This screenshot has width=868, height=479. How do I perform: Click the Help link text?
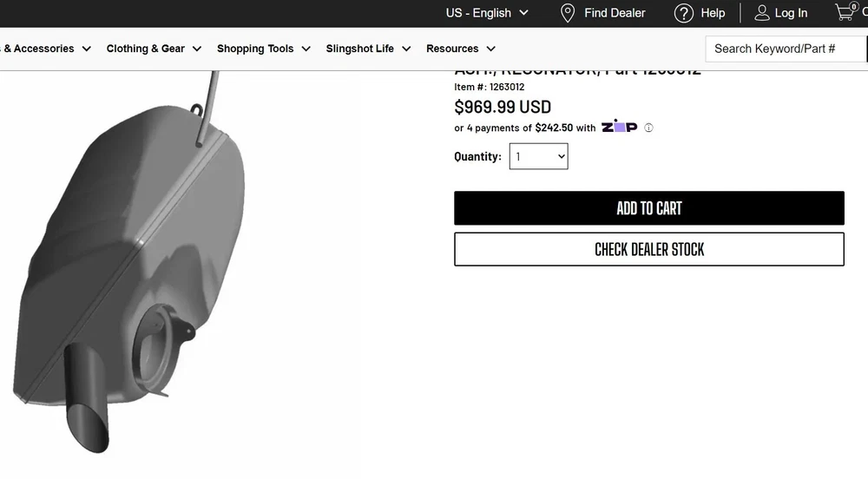[x=713, y=13]
